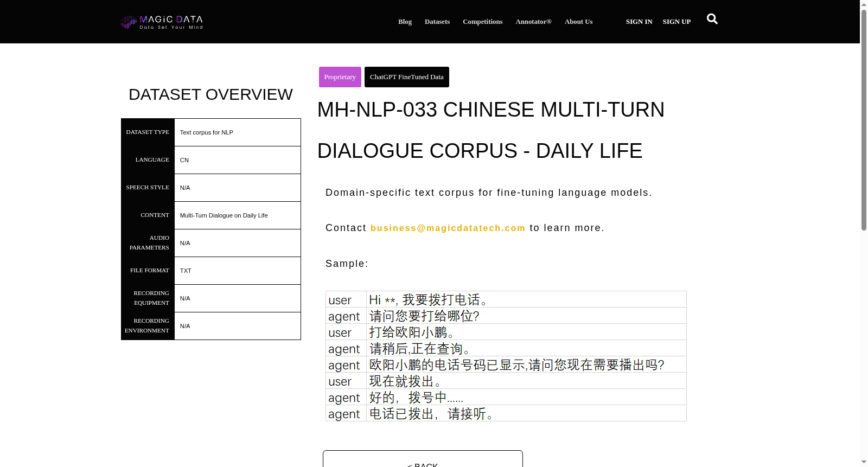This screenshot has height=467, width=868.
Task: Open the Blog menu item
Action: [405, 22]
